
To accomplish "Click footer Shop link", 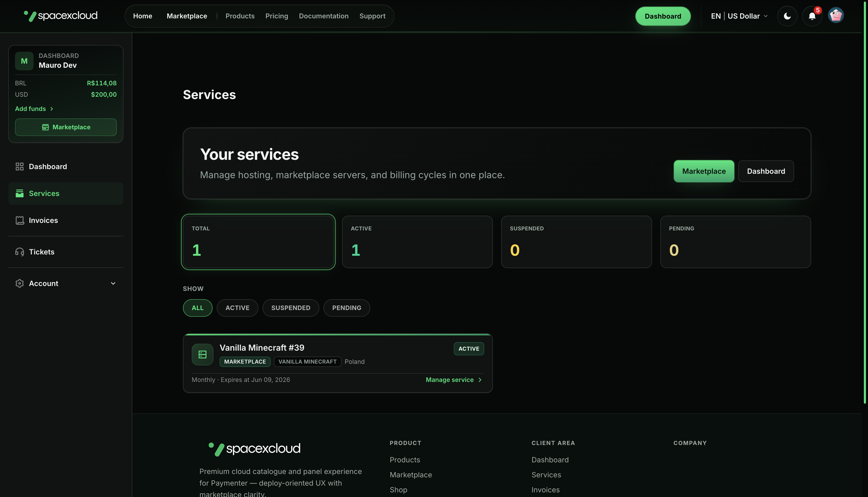I will [x=399, y=490].
